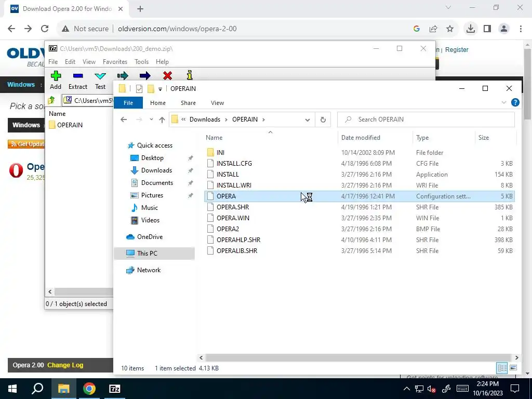Expand the OPERAIN breadcrumb arrow

(x=263, y=119)
